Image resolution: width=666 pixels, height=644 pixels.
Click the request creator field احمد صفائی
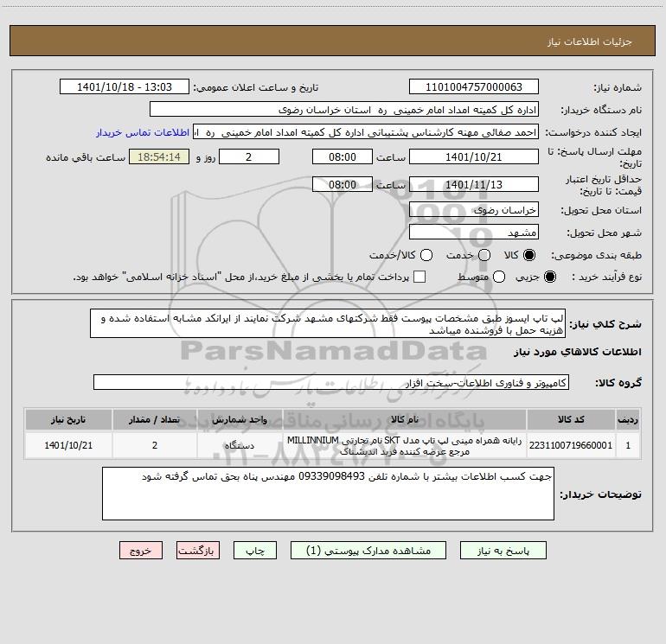(366, 132)
